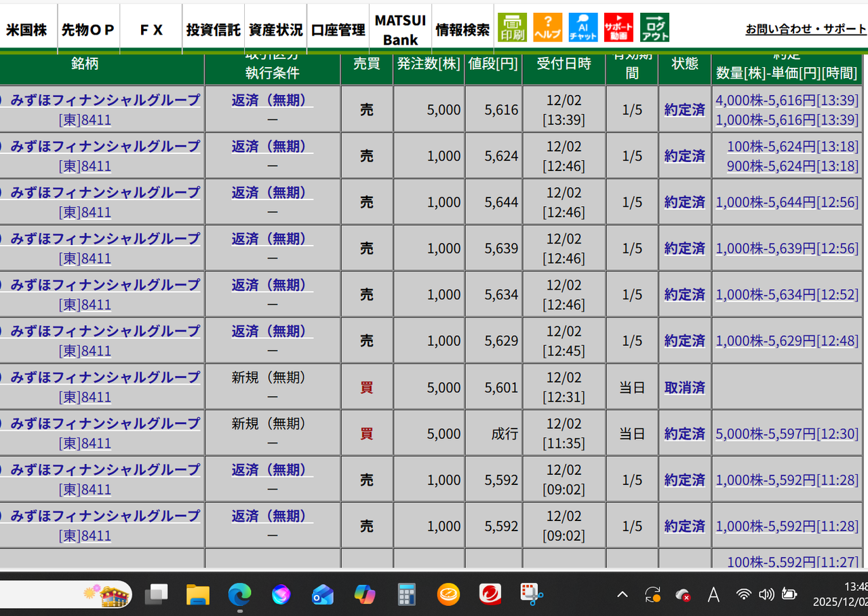Launch the Calculator from the taskbar
The image size is (868, 616).
(406, 595)
